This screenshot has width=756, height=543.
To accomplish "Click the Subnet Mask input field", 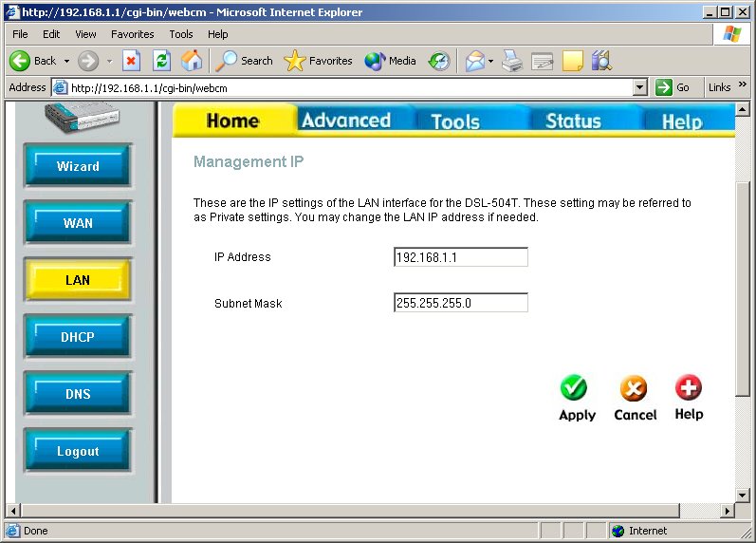I will [x=461, y=303].
